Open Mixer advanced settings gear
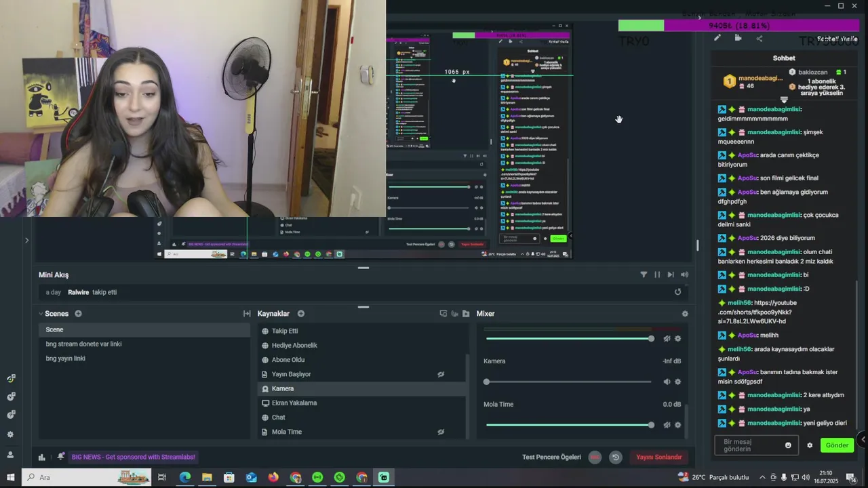 point(685,314)
